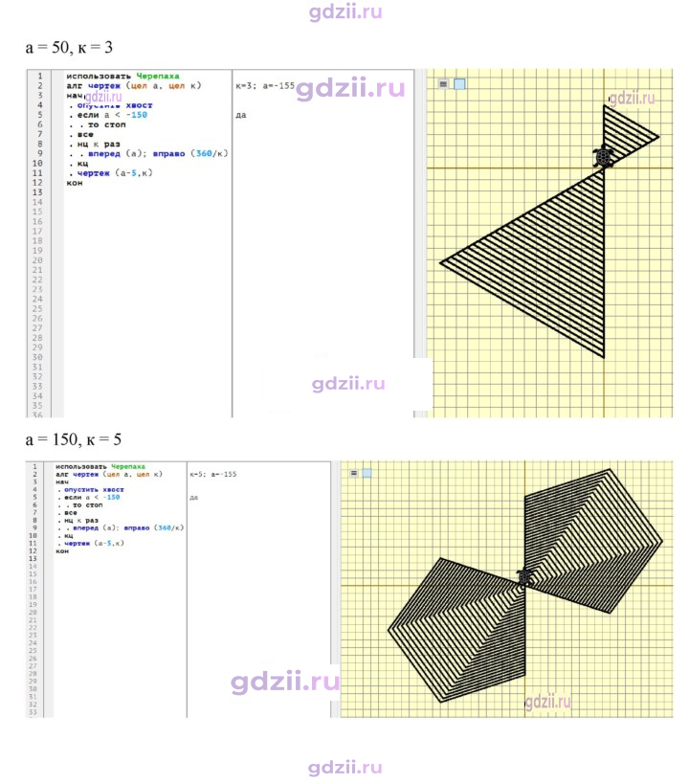Screen dimensions: 689x784
Task: Select the turtle sprite in the pentagon drawing
Action: point(524,576)
